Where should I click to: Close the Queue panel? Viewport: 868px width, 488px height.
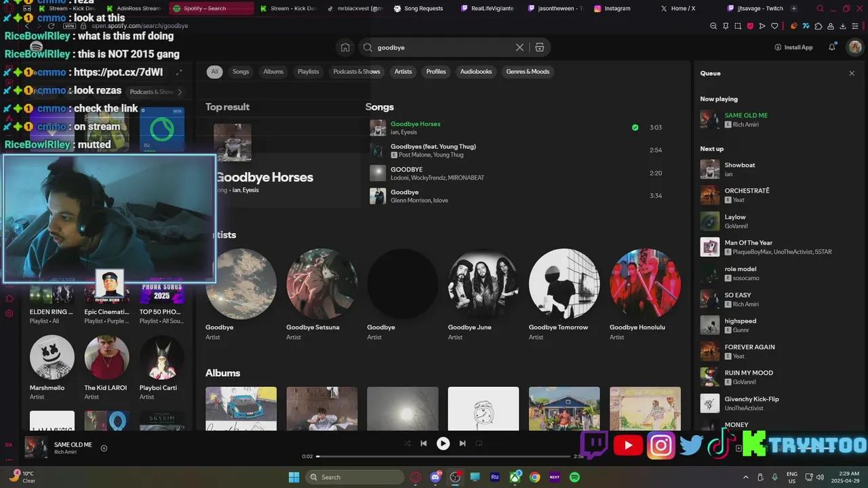[852, 73]
